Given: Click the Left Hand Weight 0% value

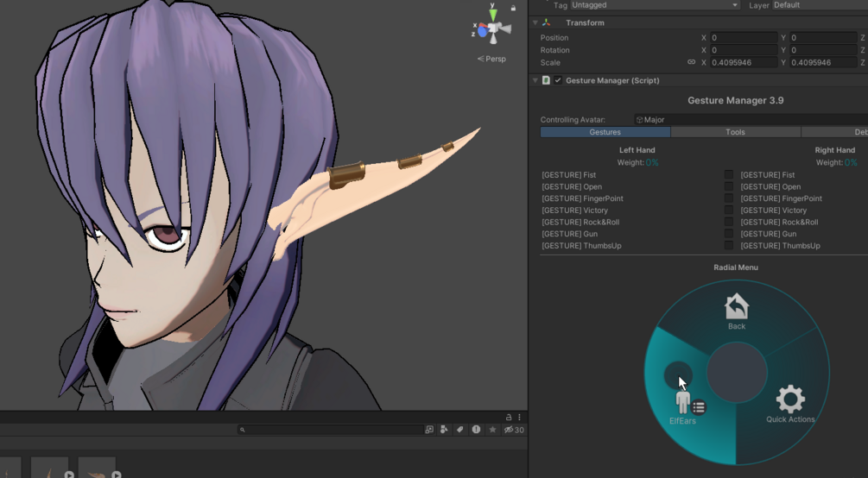Looking at the screenshot, I should coord(651,163).
